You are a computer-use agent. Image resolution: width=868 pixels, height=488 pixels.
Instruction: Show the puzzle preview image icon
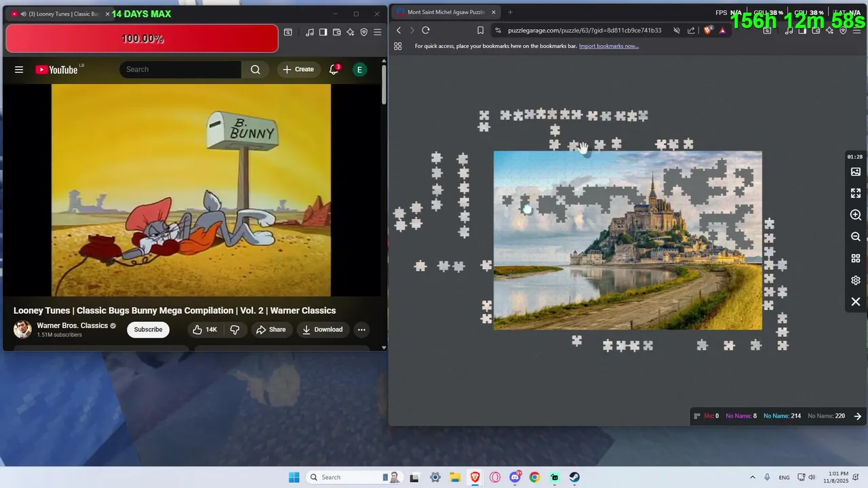pos(856,172)
